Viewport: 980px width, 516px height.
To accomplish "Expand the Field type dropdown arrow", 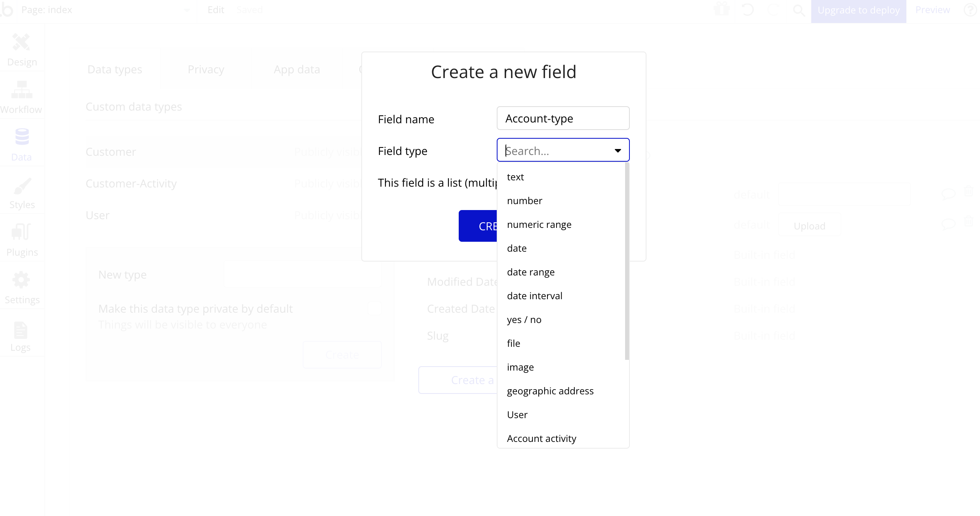I will click(x=618, y=151).
